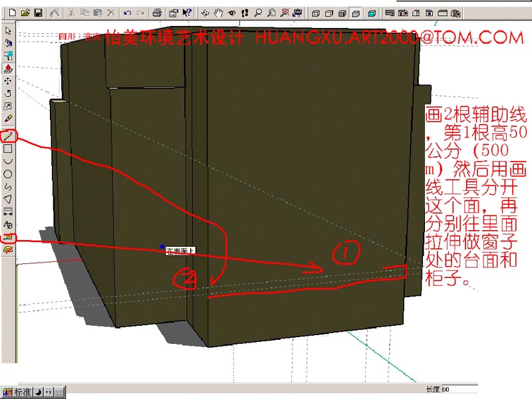Viewport: 532px width, 399px height.
Task: Select the Zoom magnifier tool
Action: pyautogui.click(x=258, y=13)
